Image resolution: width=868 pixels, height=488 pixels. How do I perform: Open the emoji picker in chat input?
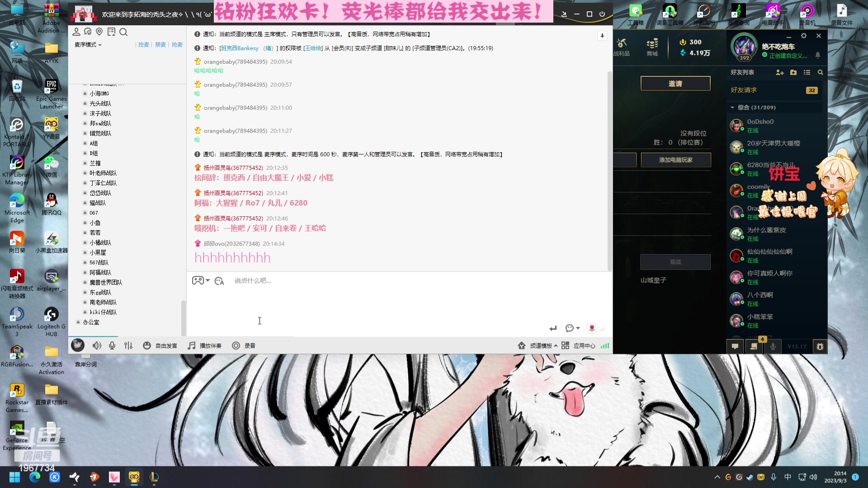(x=219, y=281)
